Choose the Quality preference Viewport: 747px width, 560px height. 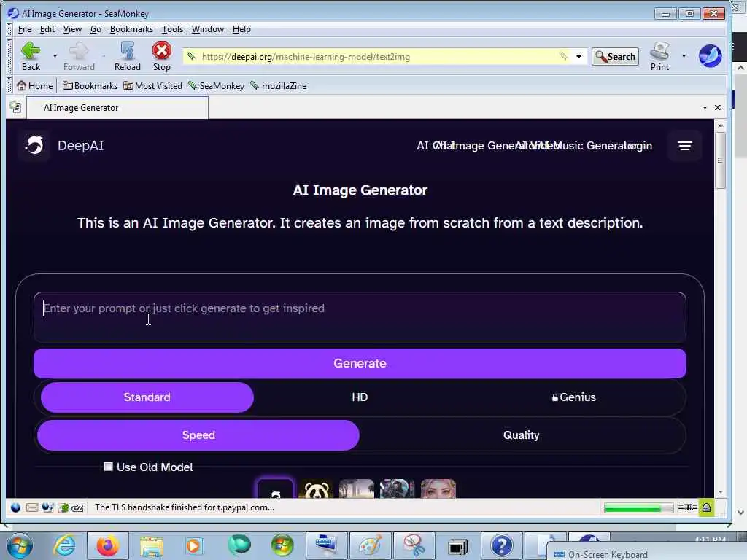coord(521,435)
